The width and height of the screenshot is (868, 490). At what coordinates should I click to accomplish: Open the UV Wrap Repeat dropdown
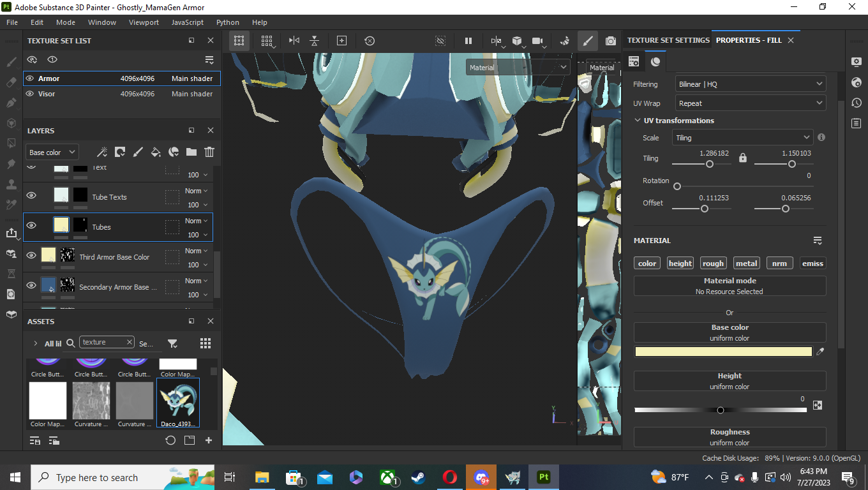tap(751, 103)
